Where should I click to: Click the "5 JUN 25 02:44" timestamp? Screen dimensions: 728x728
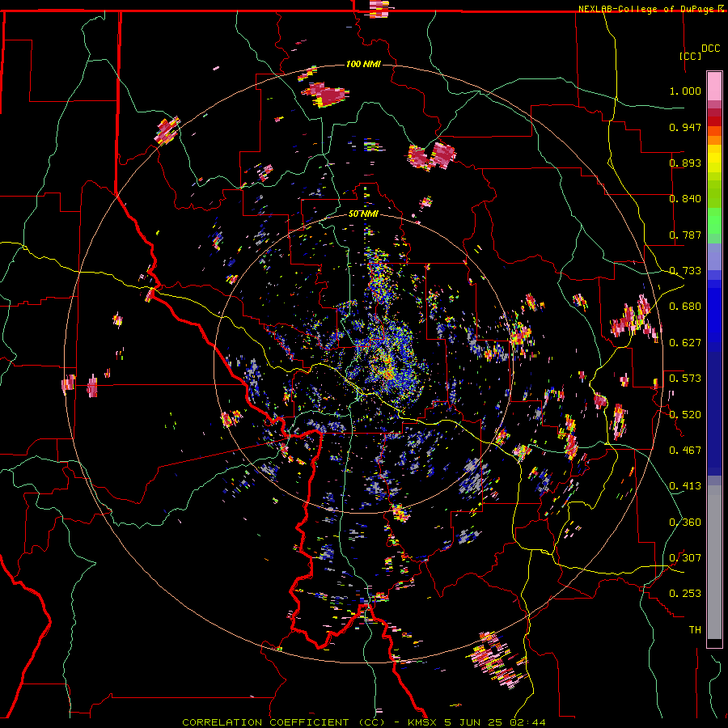(x=495, y=722)
